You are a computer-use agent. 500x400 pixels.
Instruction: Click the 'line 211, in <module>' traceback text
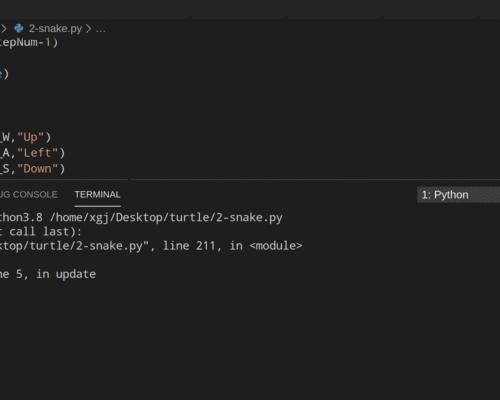coord(232,246)
